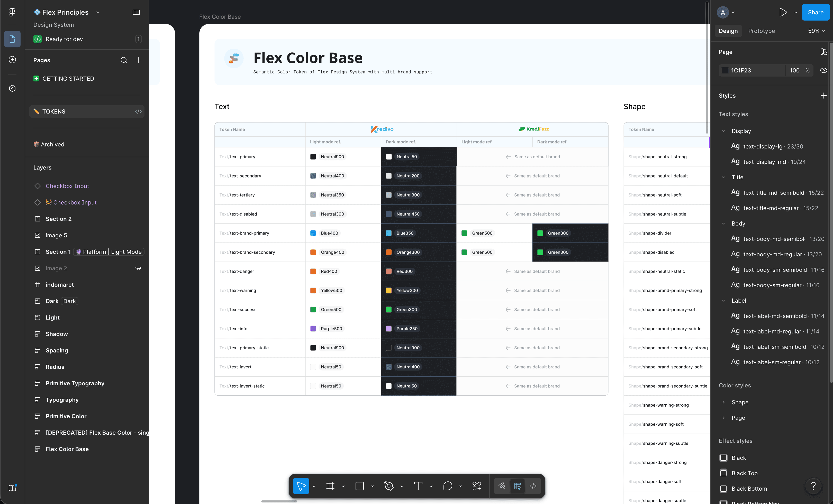This screenshot has width=833, height=504.
Task: Collapse the Display text styles group
Action: click(x=723, y=131)
